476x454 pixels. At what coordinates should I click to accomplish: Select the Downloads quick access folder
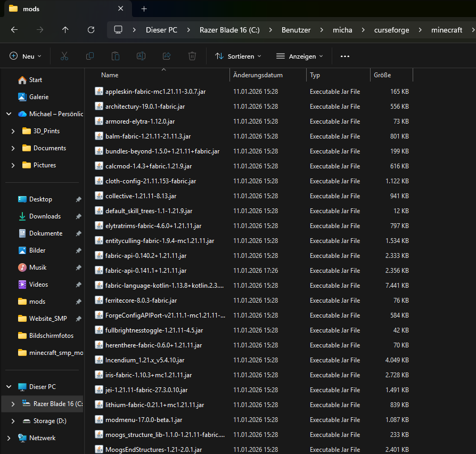coord(45,216)
